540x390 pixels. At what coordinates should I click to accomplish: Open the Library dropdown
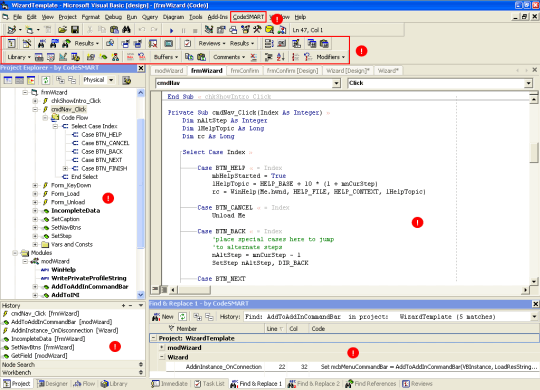[19, 57]
